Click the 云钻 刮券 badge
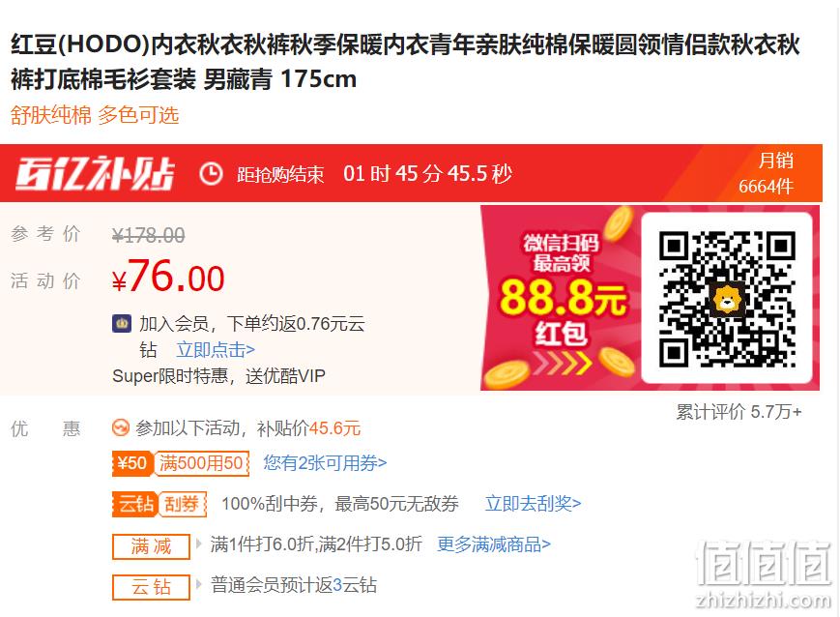This screenshot has height=617, width=840. coord(159,504)
